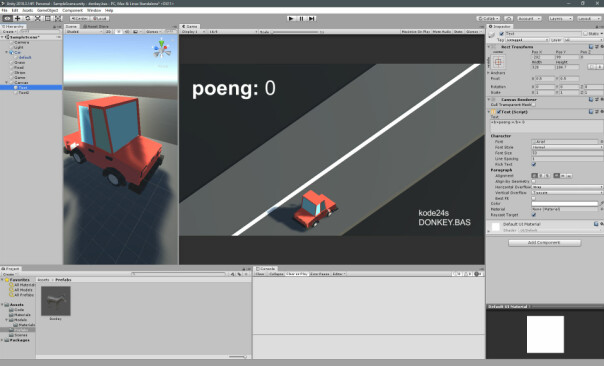Screen dimensions: 604x366
Task: Click the Step frame button
Action: pyautogui.click(x=312, y=18)
